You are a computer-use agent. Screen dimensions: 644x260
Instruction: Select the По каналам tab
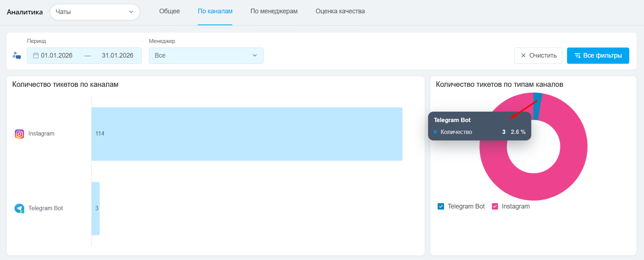215,11
